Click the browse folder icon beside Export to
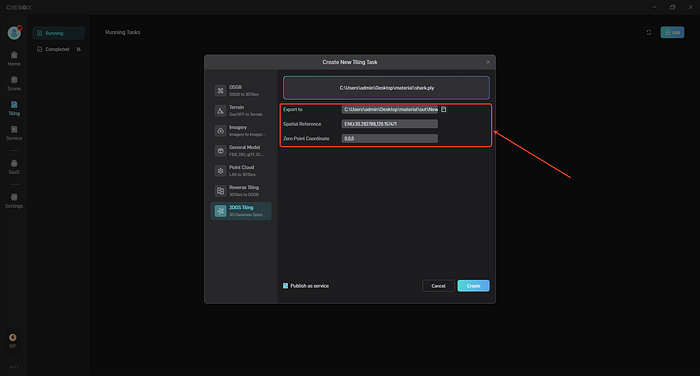The width and height of the screenshot is (700, 376). [444, 109]
